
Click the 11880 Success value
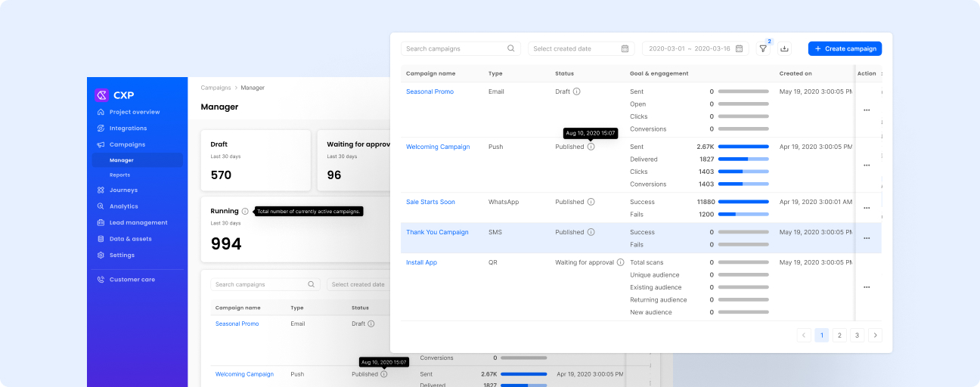(706, 202)
